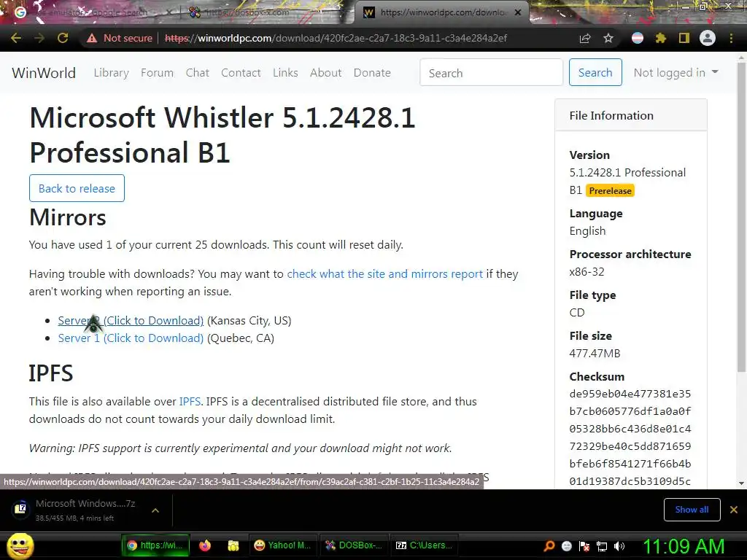Click the 11:09 AM taskbar clock
This screenshot has height=560, width=747.
(684, 546)
